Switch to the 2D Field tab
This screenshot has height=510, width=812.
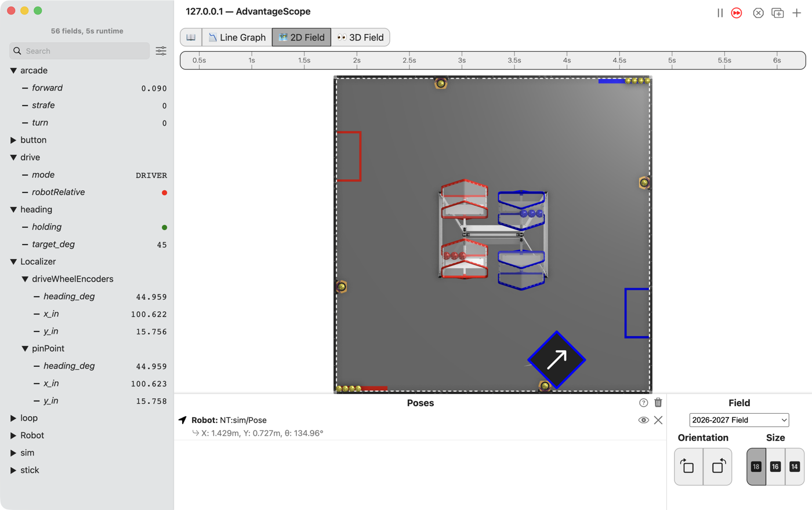pyautogui.click(x=302, y=37)
